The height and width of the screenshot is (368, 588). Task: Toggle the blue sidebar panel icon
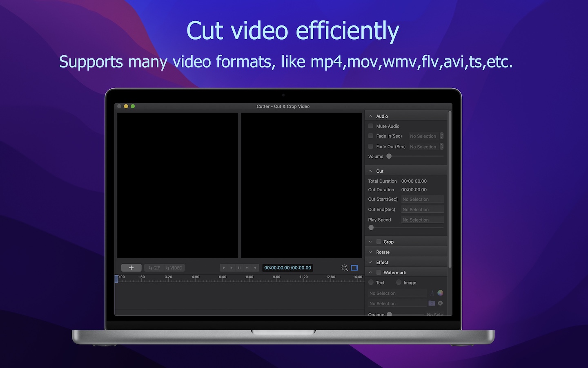tap(354, 268)
